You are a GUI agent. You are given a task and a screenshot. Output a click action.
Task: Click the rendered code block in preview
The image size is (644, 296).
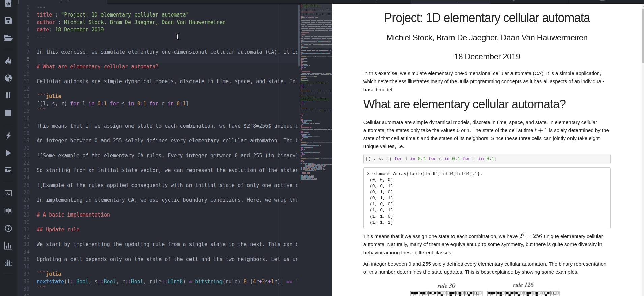(487, 159)
